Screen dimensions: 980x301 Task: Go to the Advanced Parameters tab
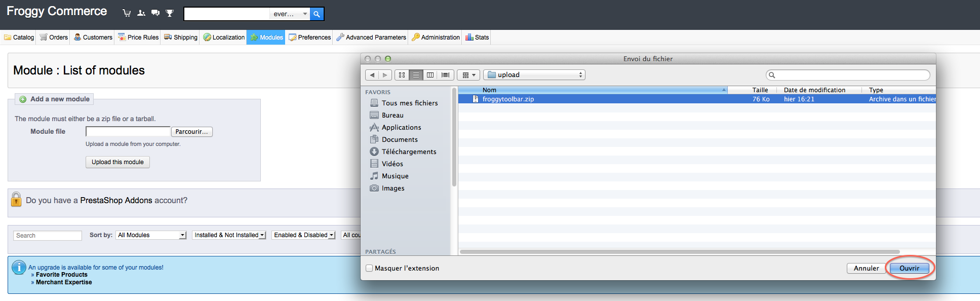pos(371,37)
